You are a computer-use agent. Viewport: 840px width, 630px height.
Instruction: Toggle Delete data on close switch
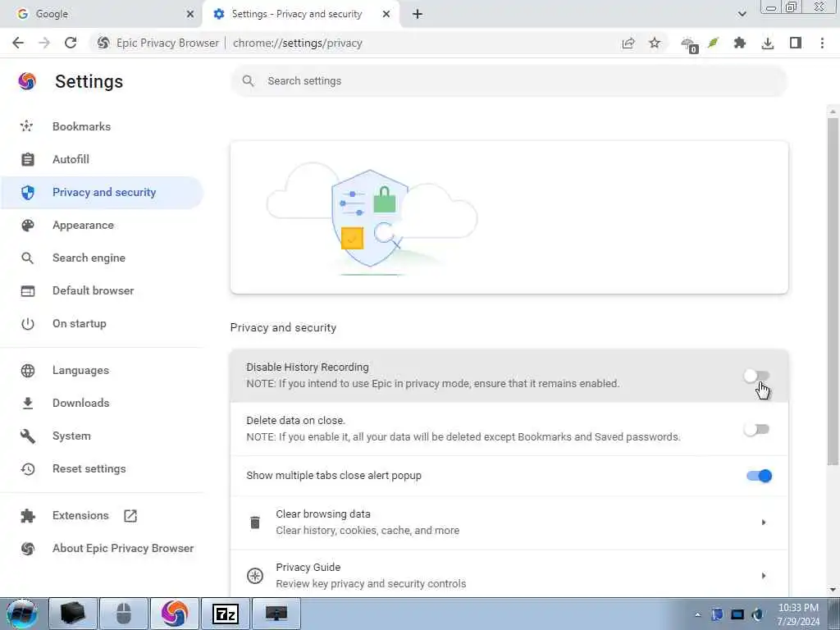757,429
